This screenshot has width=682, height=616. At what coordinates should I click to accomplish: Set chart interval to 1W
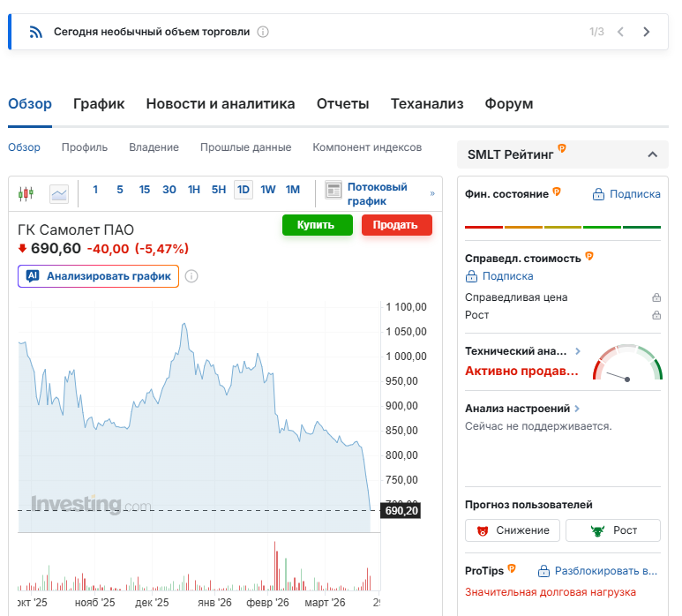tap(268, 190)
